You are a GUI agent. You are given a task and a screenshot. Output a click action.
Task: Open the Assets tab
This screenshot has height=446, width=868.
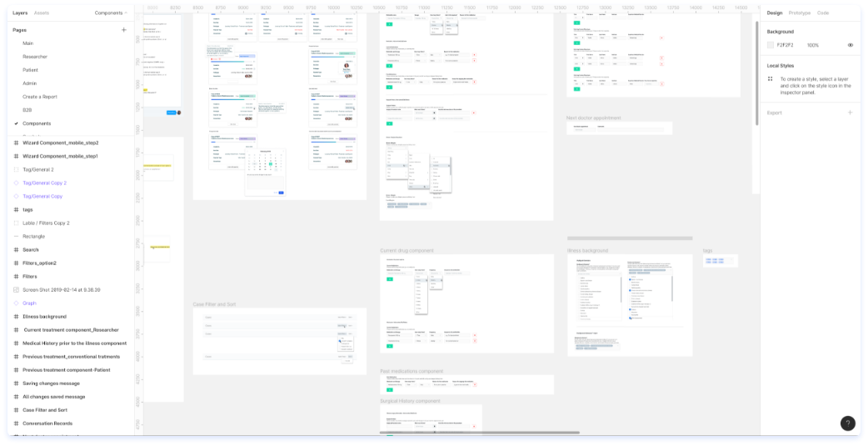pos(42,13)
